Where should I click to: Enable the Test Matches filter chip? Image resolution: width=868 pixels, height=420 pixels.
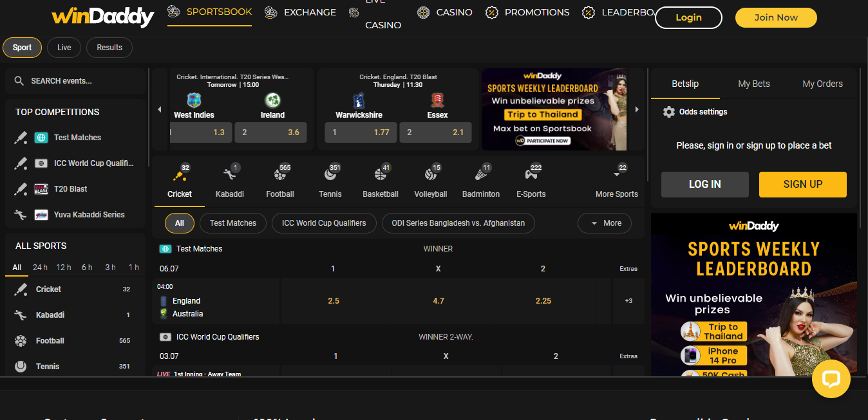[x=233, y=223]
